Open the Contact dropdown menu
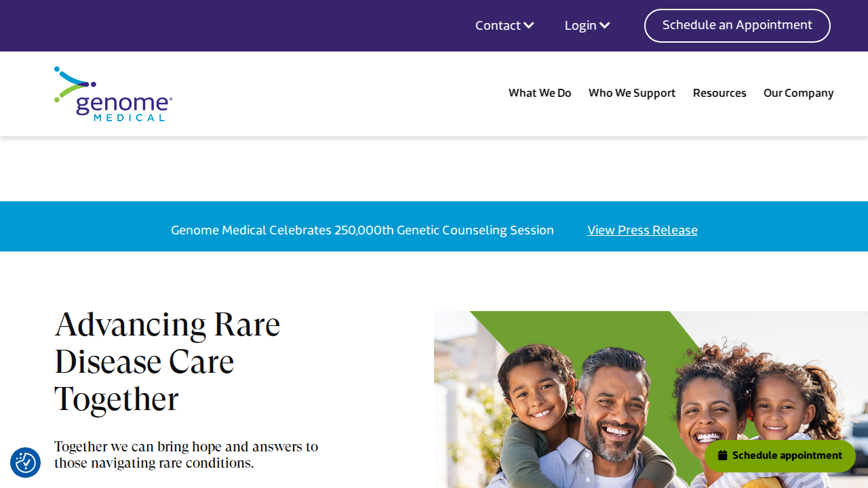The height and width of the screenshot is (488, 868). pyautogui.click(x=505, y=26)
